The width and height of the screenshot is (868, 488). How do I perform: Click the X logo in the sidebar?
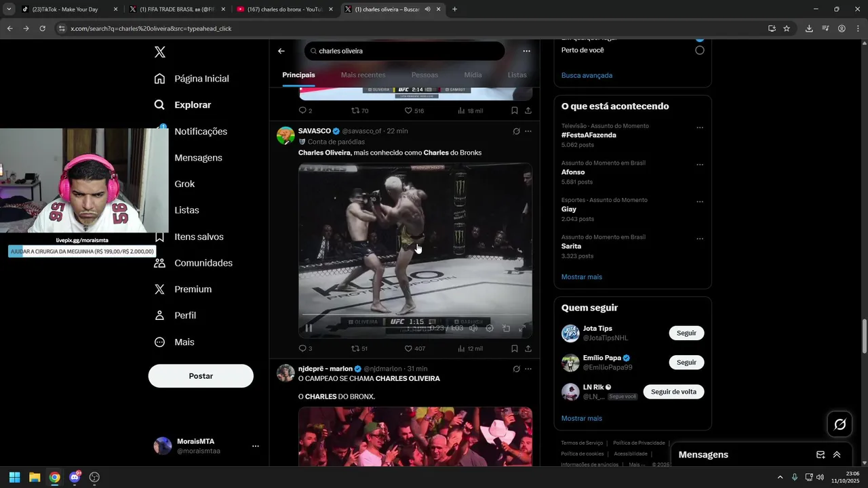click(x=160, y=52)
